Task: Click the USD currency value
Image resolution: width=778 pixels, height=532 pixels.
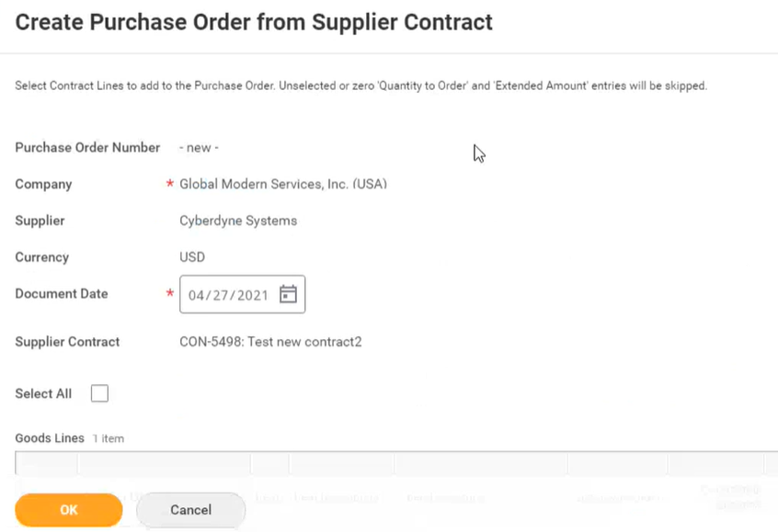Action: pyautogui.click(x=192, y=257)
